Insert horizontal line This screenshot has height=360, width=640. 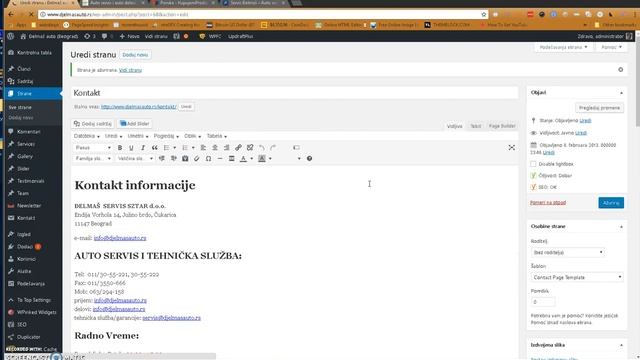tap(220, 158)
